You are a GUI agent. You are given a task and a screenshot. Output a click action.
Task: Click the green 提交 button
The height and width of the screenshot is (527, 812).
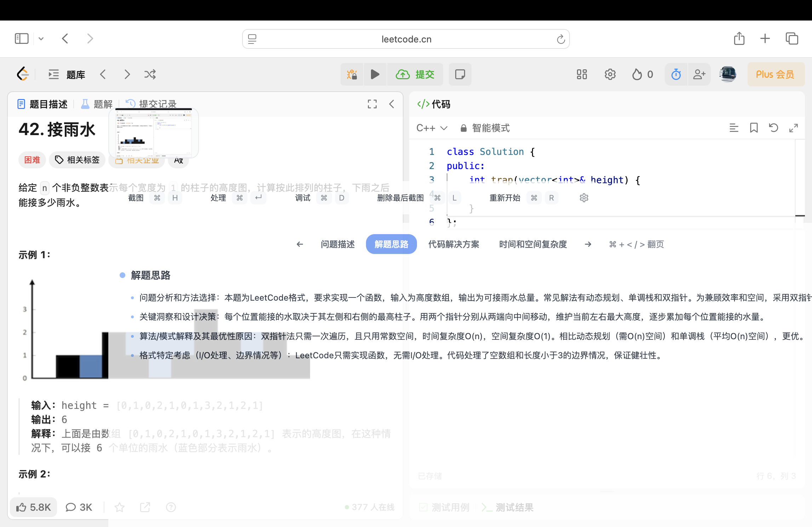point(416,74)
